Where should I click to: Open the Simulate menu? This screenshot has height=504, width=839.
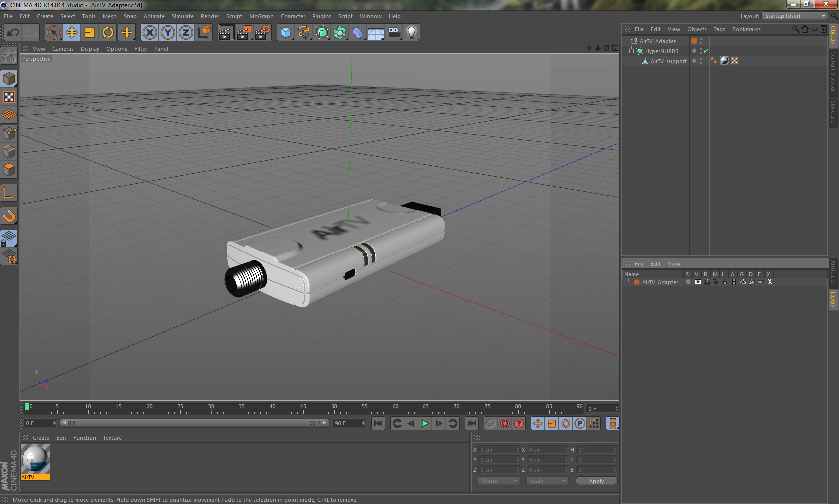(182, 16)
